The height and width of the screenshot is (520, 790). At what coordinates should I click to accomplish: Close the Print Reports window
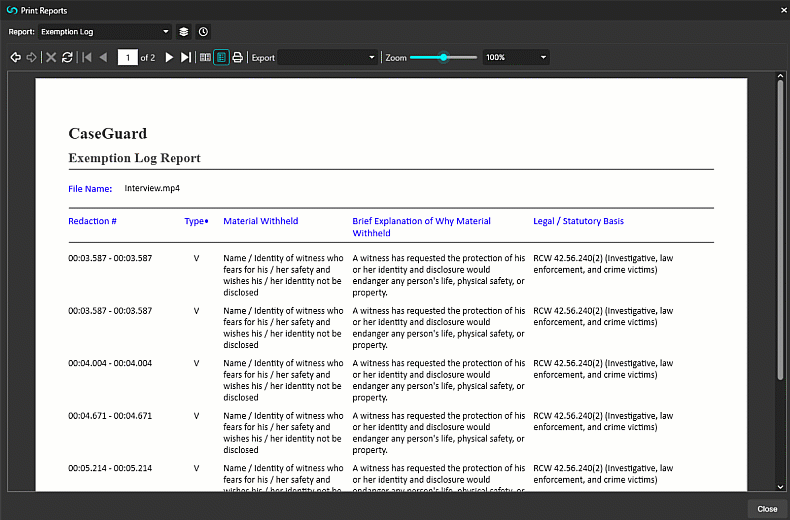click(784, 10)
